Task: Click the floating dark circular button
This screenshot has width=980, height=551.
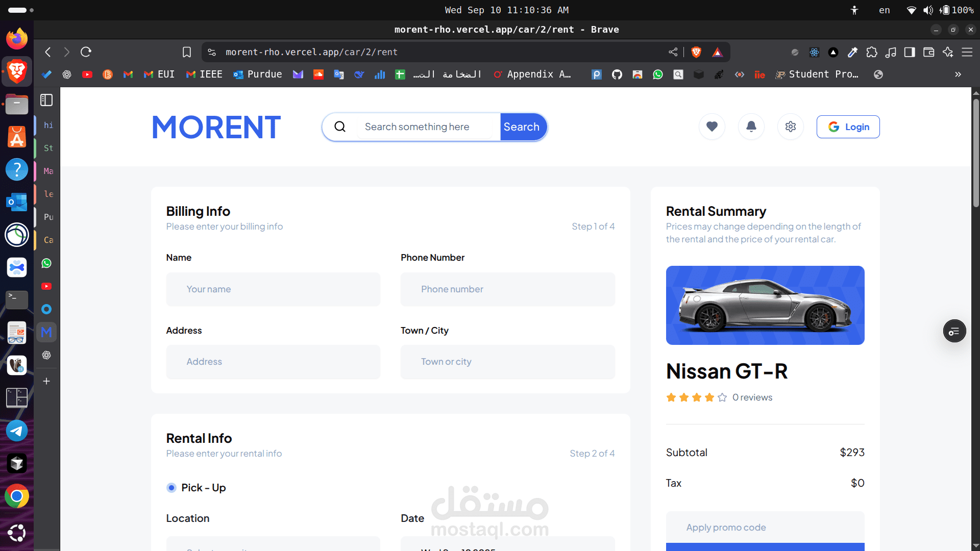Action: [954, 332]
